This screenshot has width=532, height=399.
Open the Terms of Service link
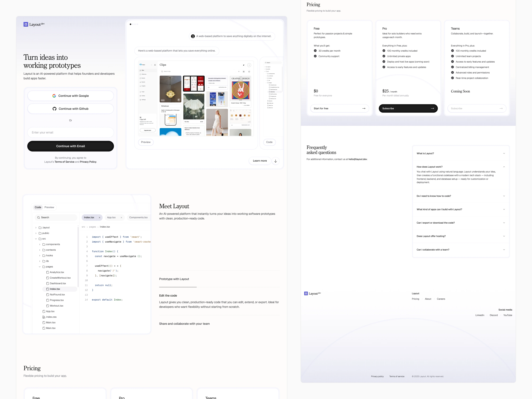coord(65,162)
